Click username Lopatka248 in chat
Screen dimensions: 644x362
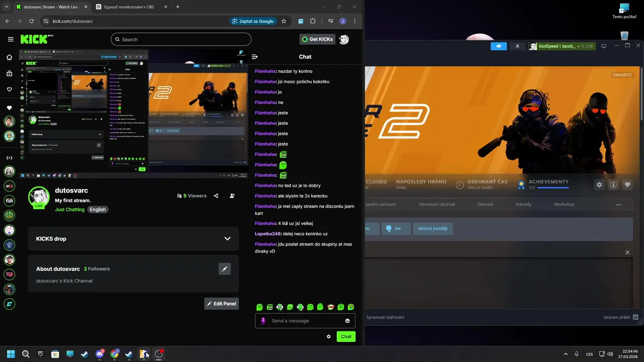point(268,234)
